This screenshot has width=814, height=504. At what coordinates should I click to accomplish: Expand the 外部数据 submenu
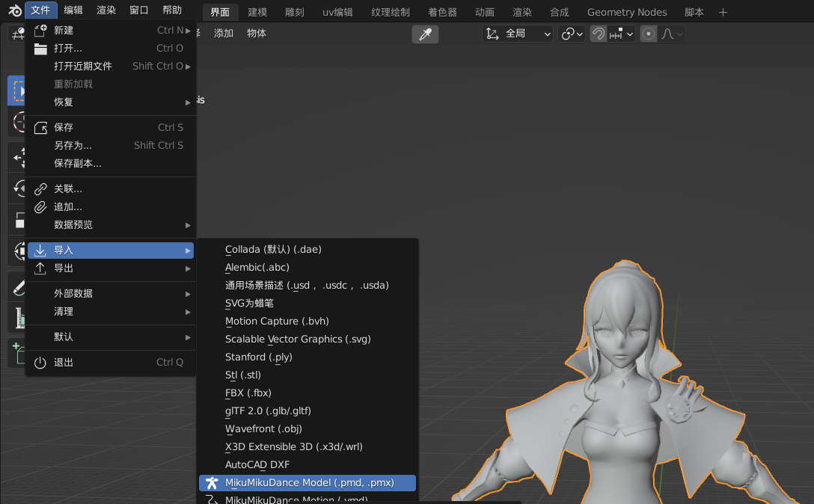[x=111, y=293]
